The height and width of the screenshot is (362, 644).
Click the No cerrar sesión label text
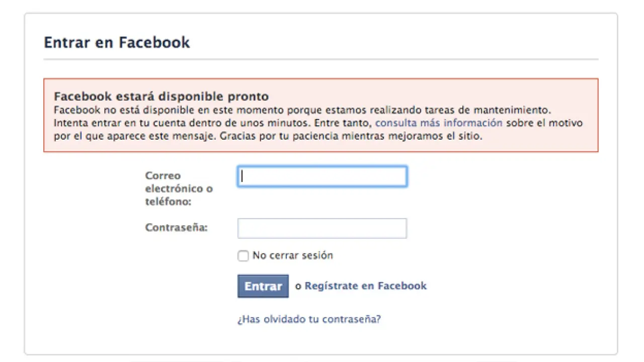tap(293, 255)
